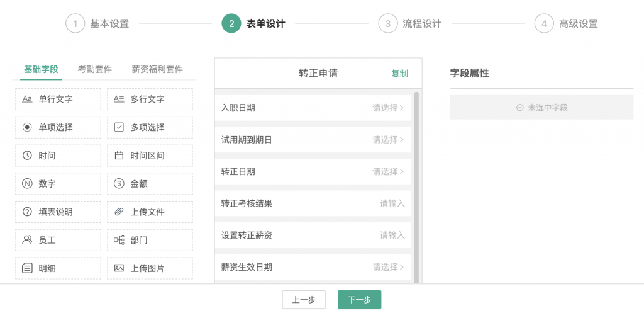Screen dimensions: 644x313
Task: Click the paperclip upload file icon
Action: [119, 212]
